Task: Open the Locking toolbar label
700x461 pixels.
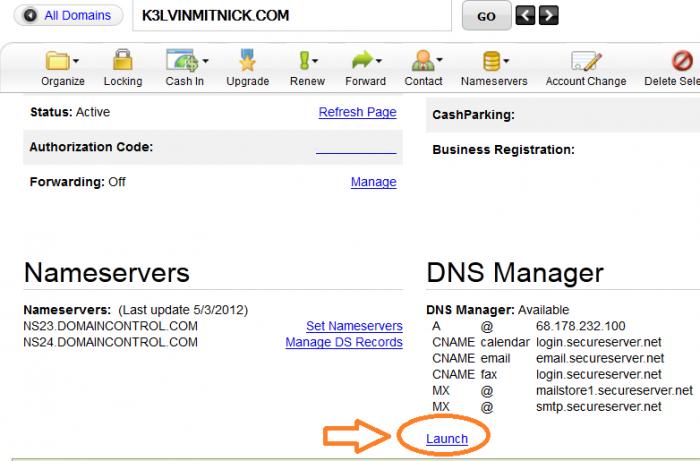Action: 123,81
